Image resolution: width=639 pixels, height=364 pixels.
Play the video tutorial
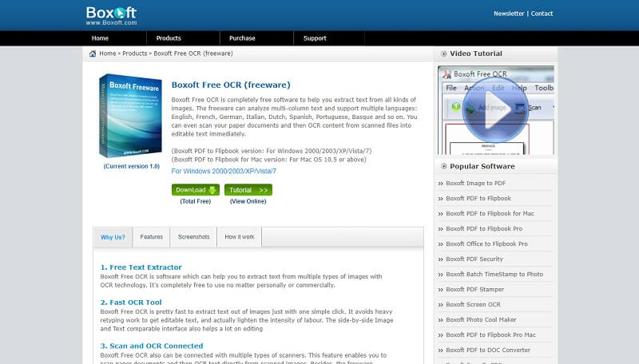(x=495, y=109)
